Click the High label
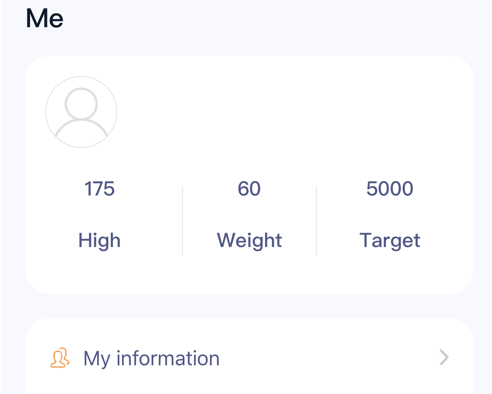Viewport: 492px width, 394px height. click(x=99, y=241)
